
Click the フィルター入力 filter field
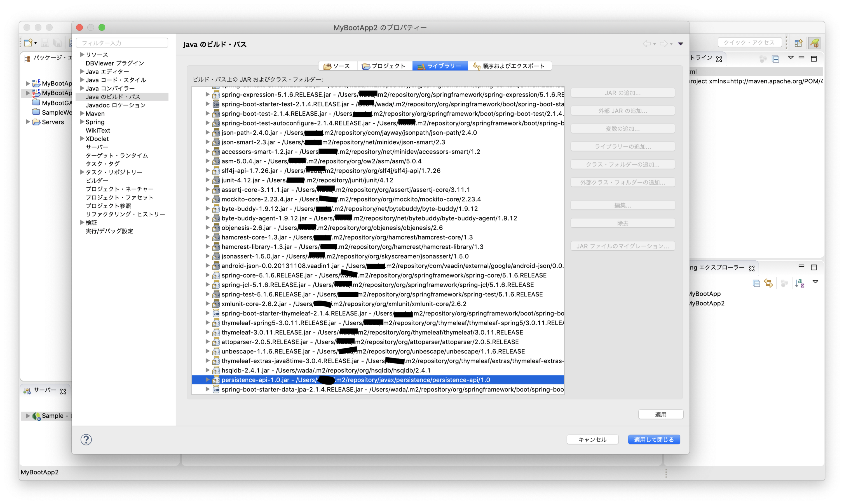click(122, 43)
